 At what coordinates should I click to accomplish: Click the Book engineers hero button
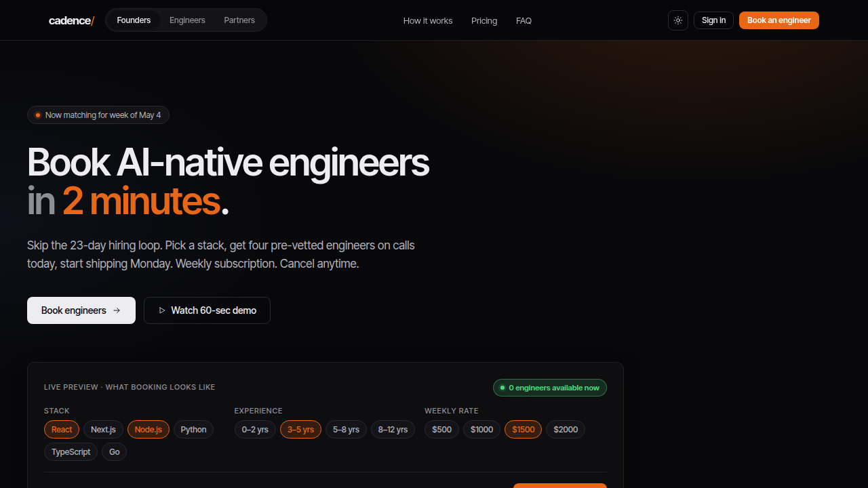[81, 310]
